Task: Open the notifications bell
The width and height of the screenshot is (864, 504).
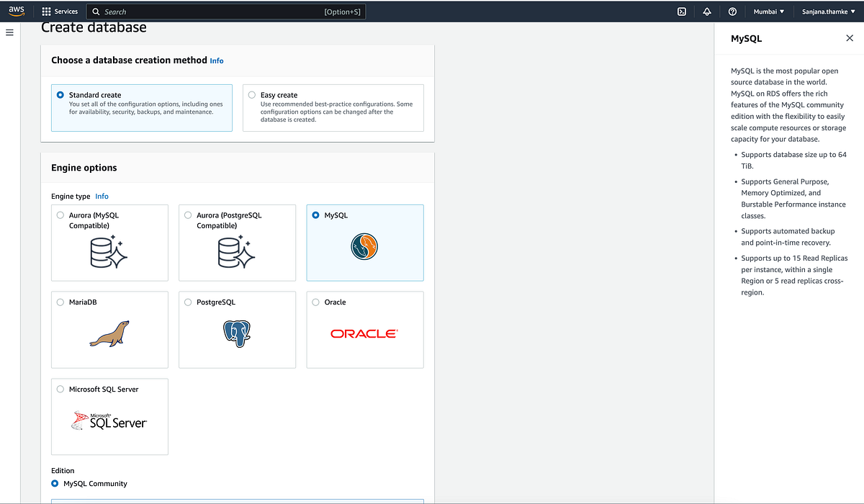Action: [706, 11]
